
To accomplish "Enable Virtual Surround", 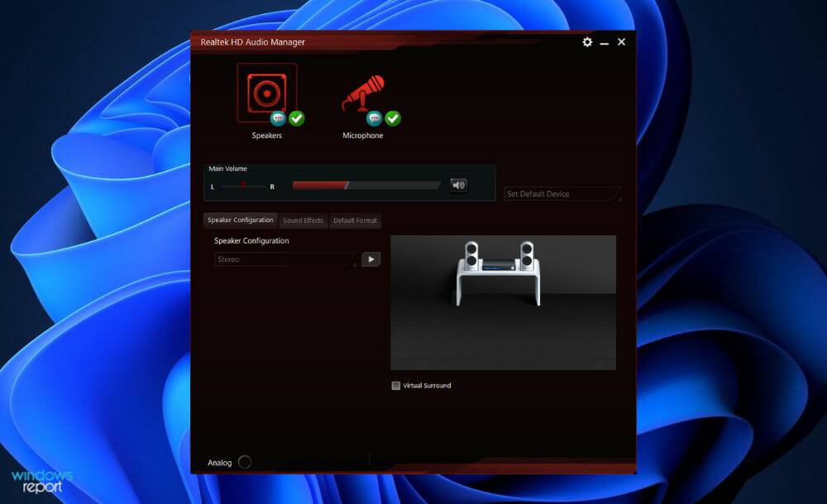I will click(395, 385).
